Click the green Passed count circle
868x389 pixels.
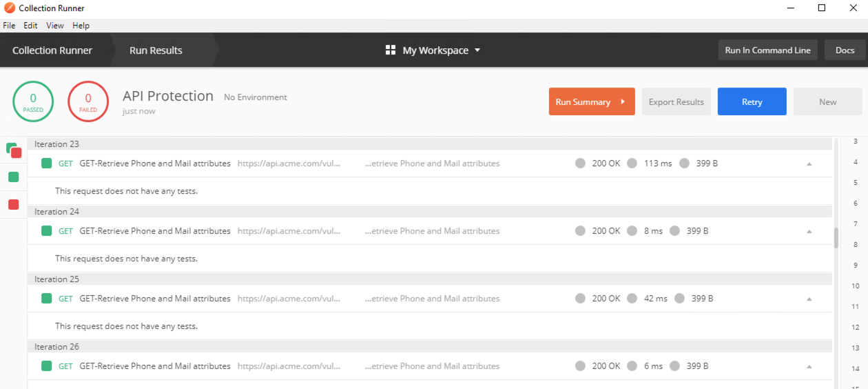point(33,101)
